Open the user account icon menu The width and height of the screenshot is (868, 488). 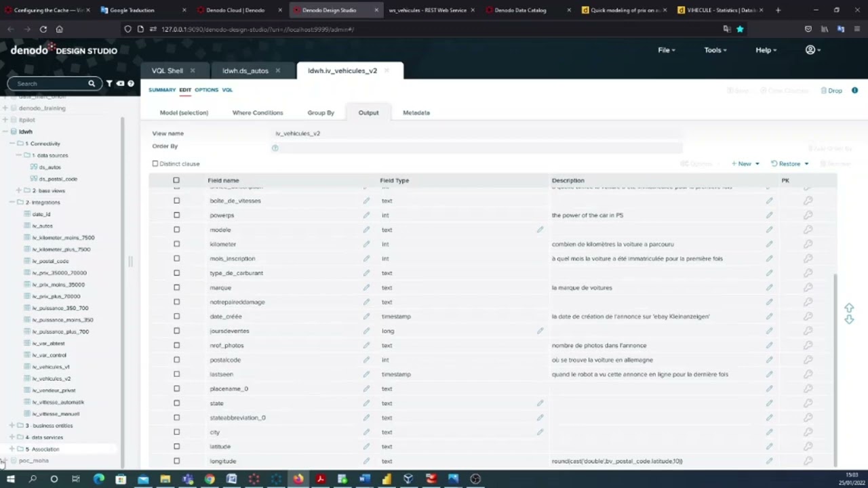812,50
